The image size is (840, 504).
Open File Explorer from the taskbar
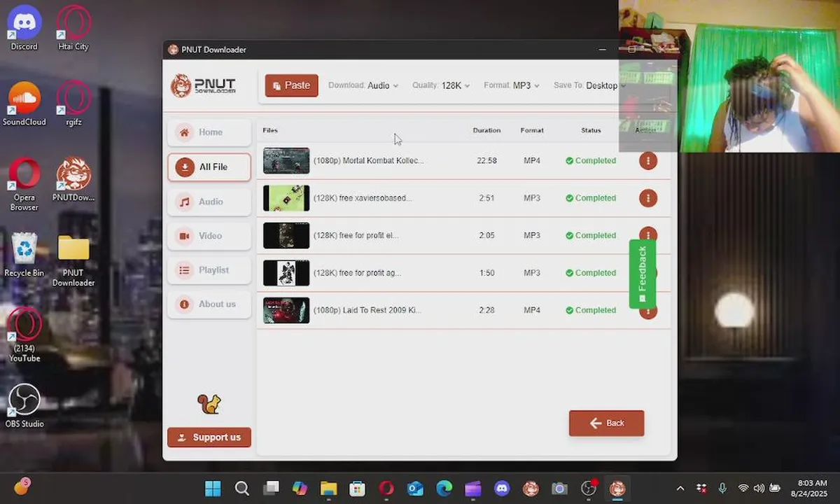click(x=329, y=489)
